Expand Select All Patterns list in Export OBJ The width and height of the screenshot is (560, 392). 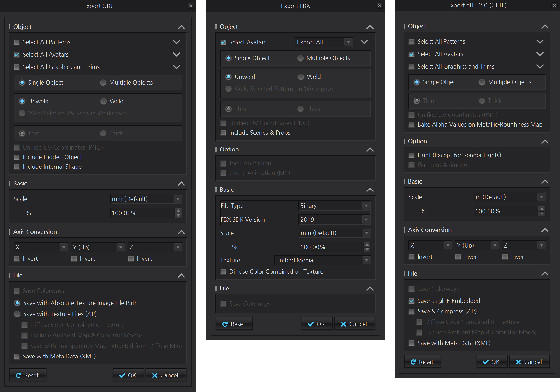coord(177,42)
